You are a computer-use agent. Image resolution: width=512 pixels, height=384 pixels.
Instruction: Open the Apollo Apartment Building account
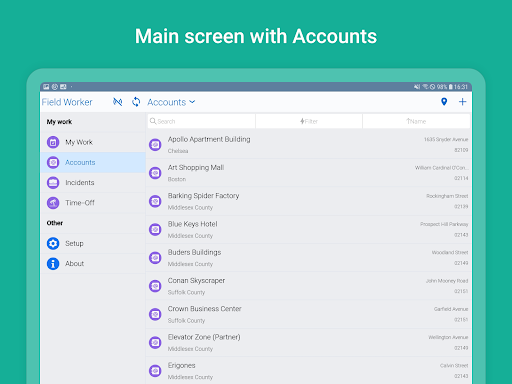309,145
